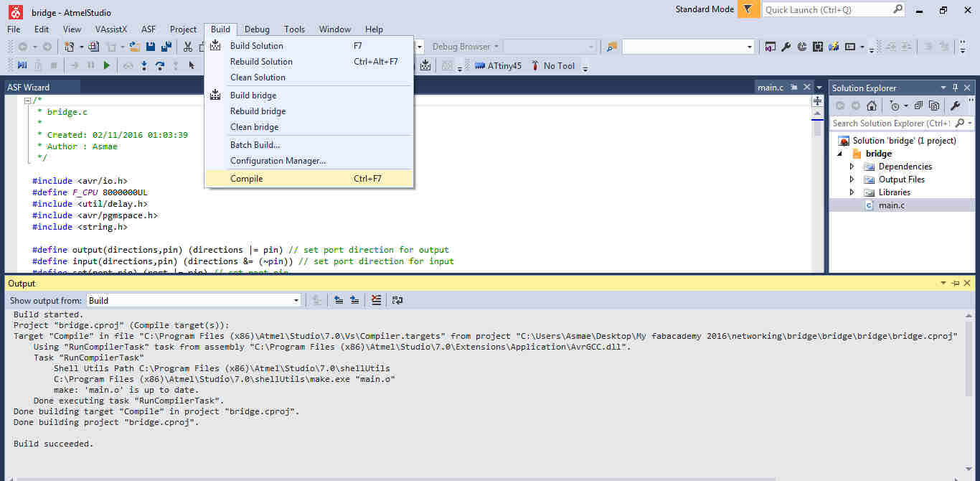The height and width of the screenshot is (481, 980).
Task: Select the ASF Wizard tab
Action: tap(29, 88)
